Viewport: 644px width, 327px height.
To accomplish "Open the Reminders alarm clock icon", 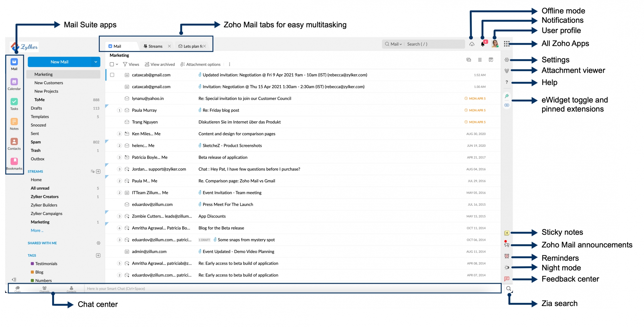I will (x=507, y=256).
